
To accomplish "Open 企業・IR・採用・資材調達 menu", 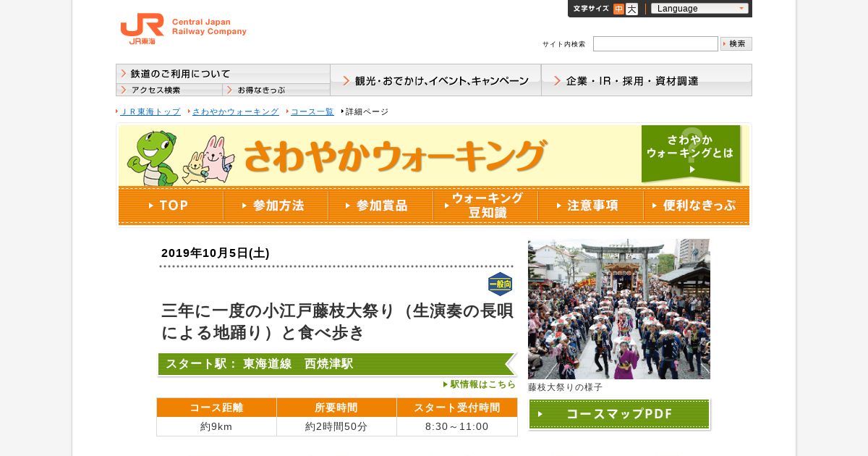I will (647, 80).
